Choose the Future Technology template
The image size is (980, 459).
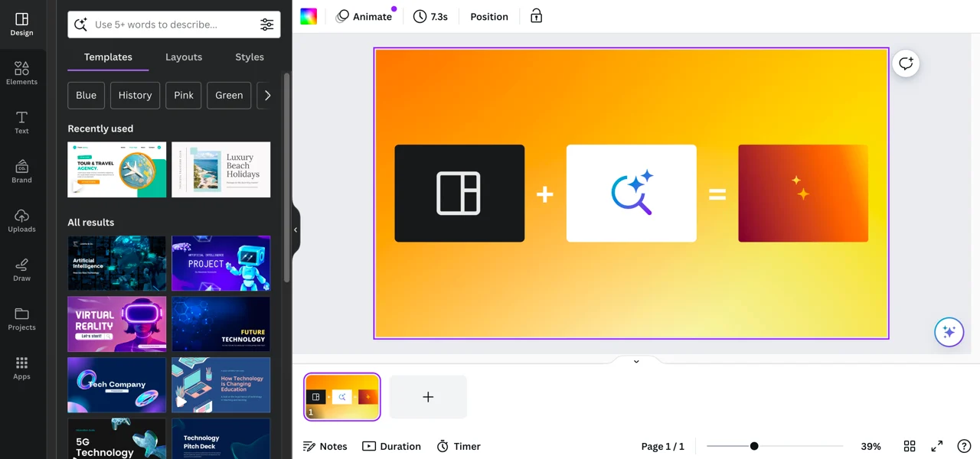pos(221,324)
